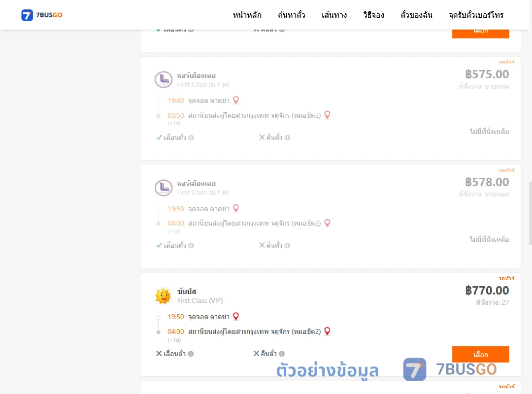Image resolution: width=532 pixels, height=394 pixels.
Task: Open the 7BUSGO logo home link
Action: (42, 15)
